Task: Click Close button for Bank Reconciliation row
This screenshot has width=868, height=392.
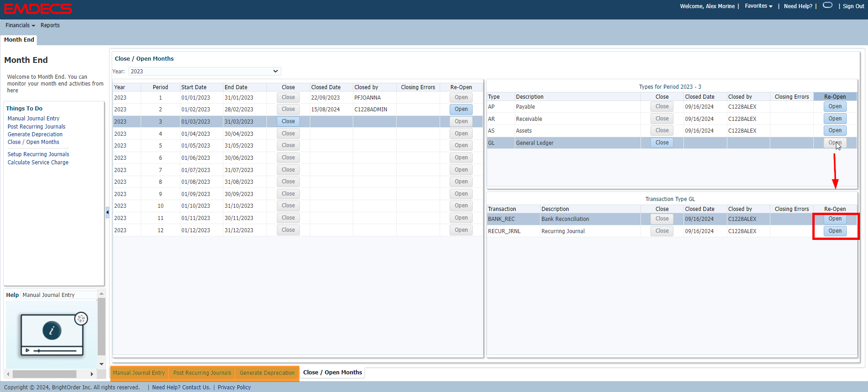Action: pyautogui.click(x=662, y=219)
